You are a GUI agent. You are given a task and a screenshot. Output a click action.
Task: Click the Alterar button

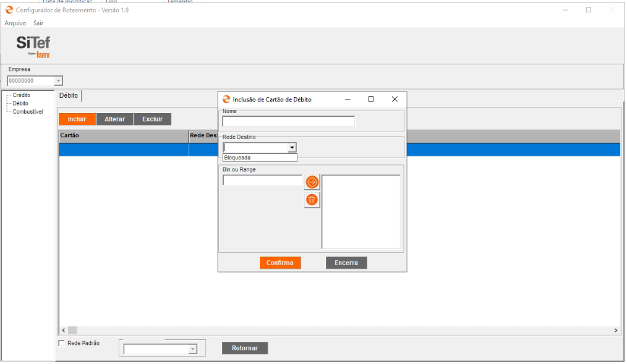[115, 119]
